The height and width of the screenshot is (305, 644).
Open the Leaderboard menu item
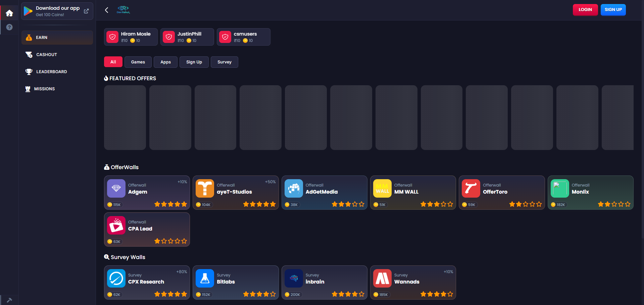51,72
